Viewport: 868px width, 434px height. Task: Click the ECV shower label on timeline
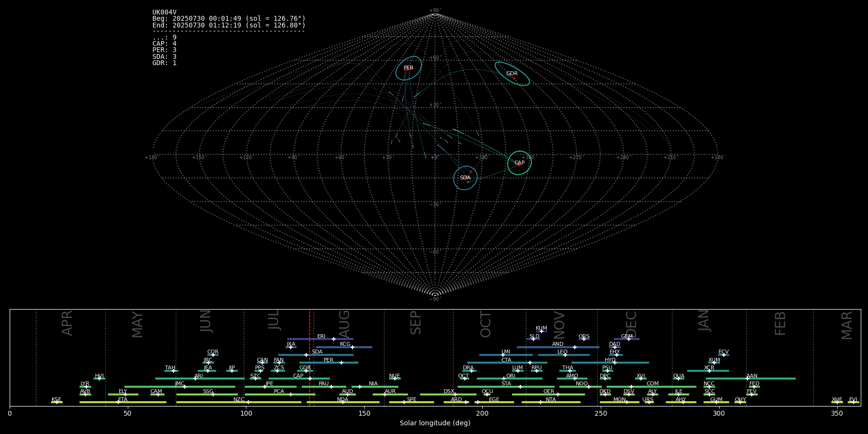(724, 352)
